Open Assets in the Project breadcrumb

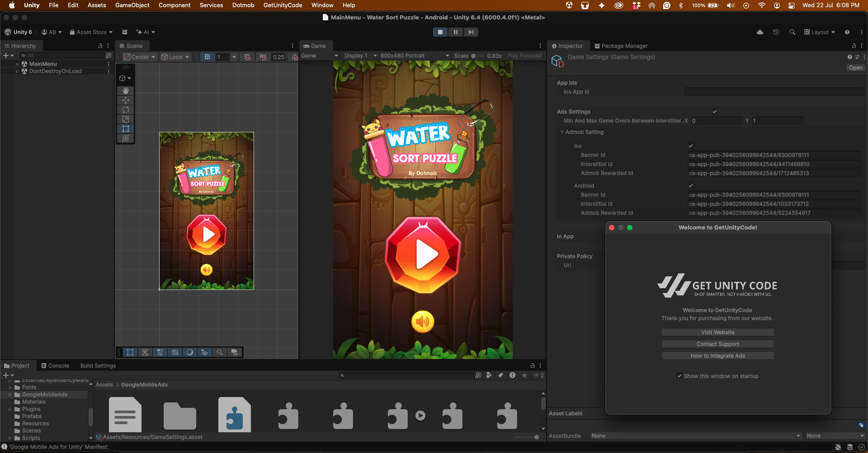104,385
